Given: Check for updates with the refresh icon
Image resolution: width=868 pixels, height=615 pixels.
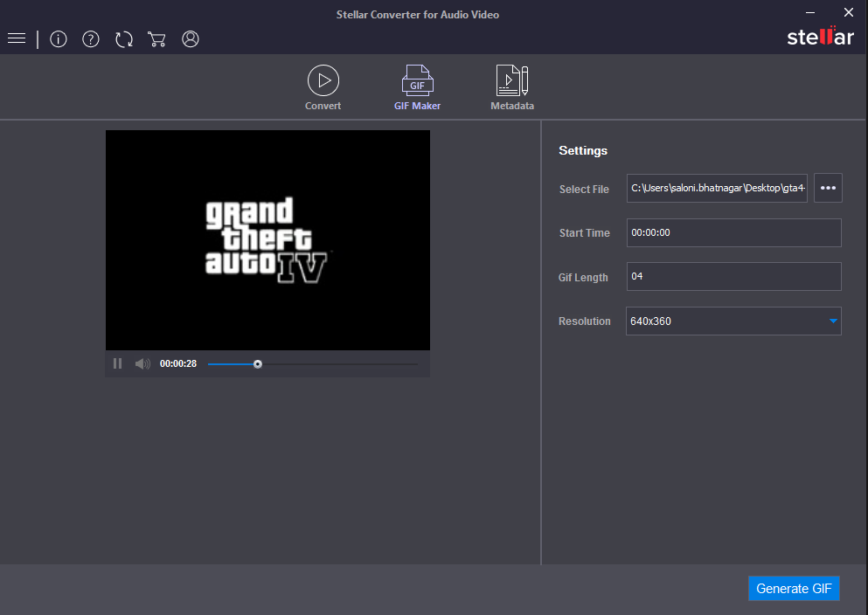Looking at the screenshot, I should [x=124, y=38].
